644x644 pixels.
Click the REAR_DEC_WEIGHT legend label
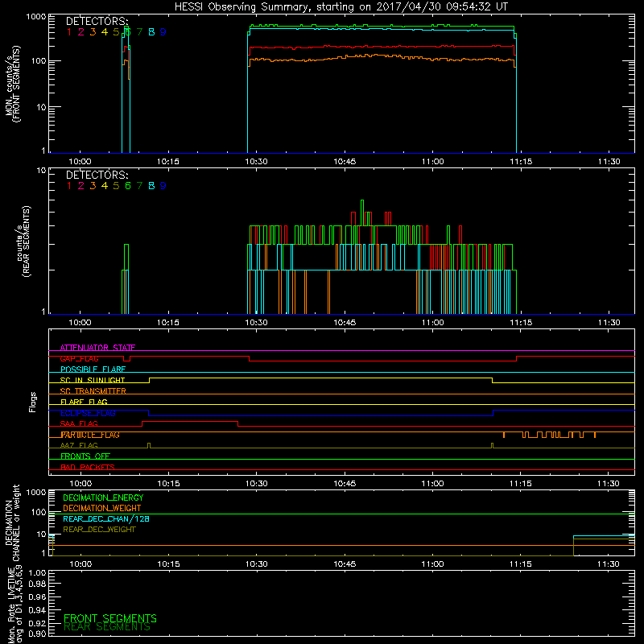click(x=99, y=530)
